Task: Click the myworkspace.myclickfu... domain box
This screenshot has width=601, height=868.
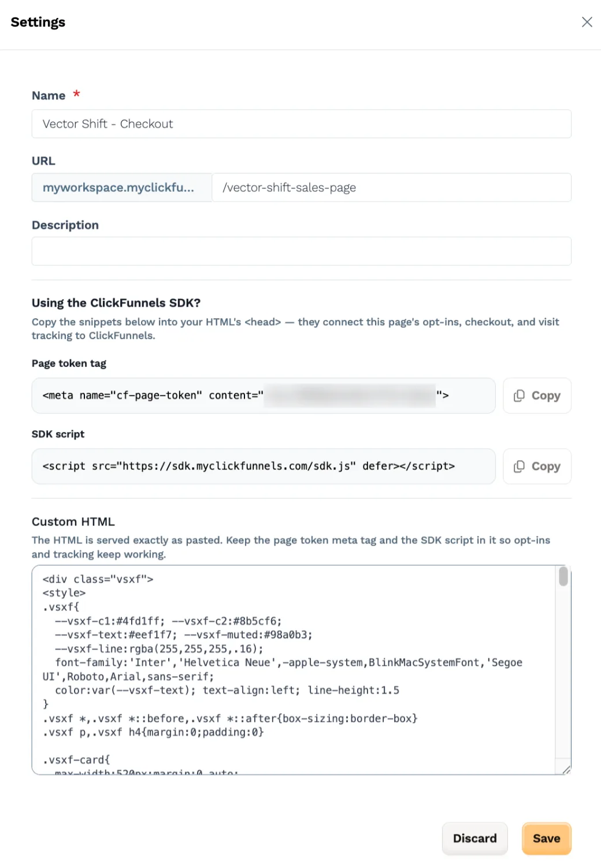Action: (122, 188)
